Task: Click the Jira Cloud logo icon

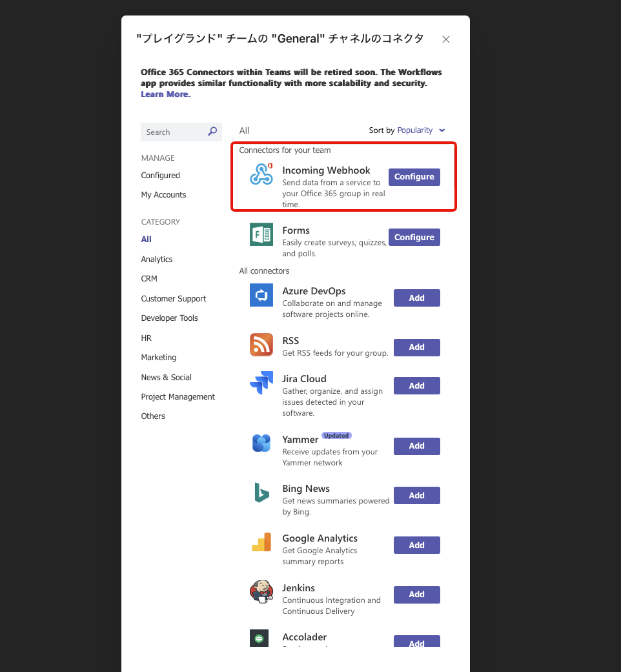Action: pyautogui.click(x=261, y=383)
